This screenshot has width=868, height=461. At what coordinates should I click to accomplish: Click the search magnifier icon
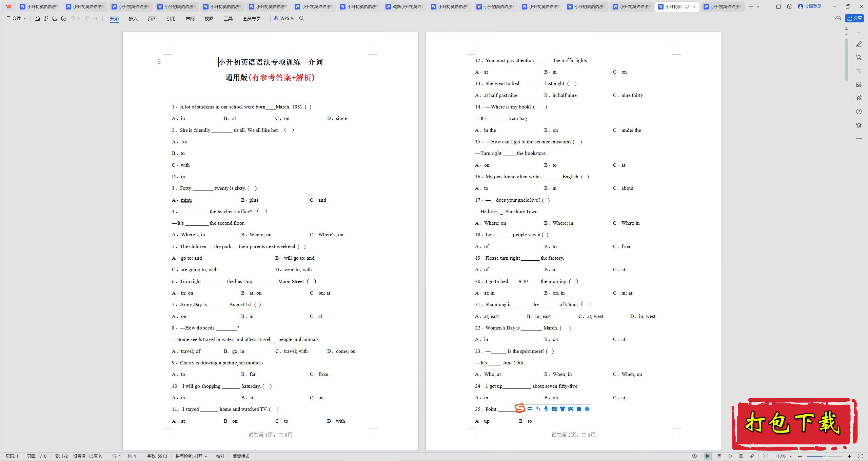pos(302,18)
